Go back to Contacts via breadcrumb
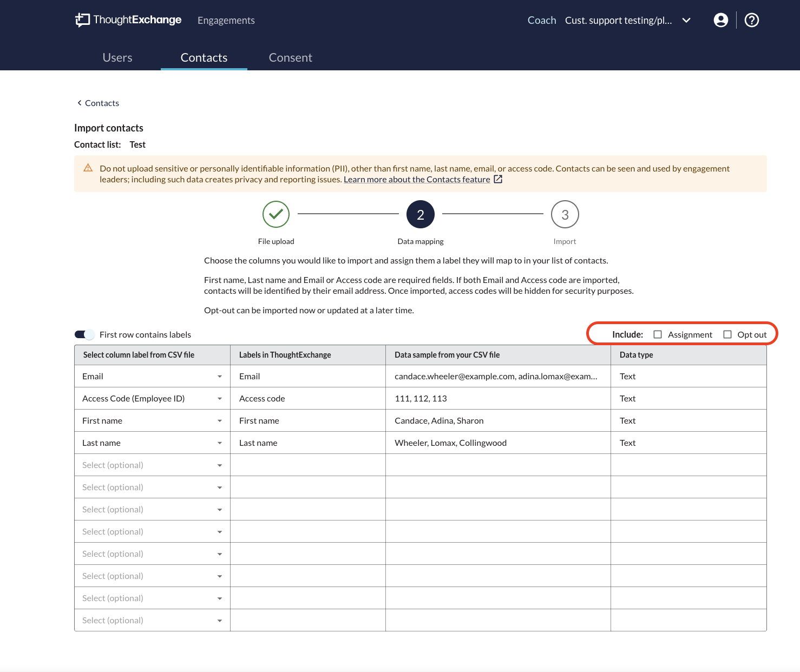800x672 pixels. tap(98, 103)
